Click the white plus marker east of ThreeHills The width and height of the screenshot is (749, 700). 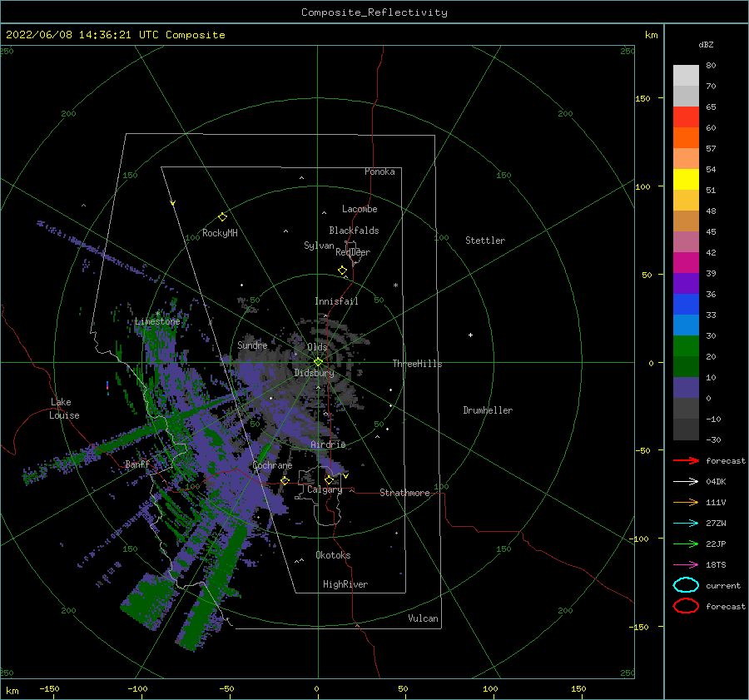[470, 335]
